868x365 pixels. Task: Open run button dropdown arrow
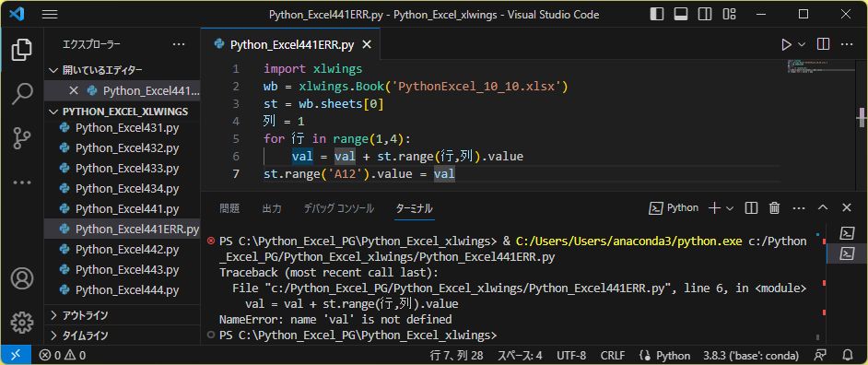coord(801,45)
